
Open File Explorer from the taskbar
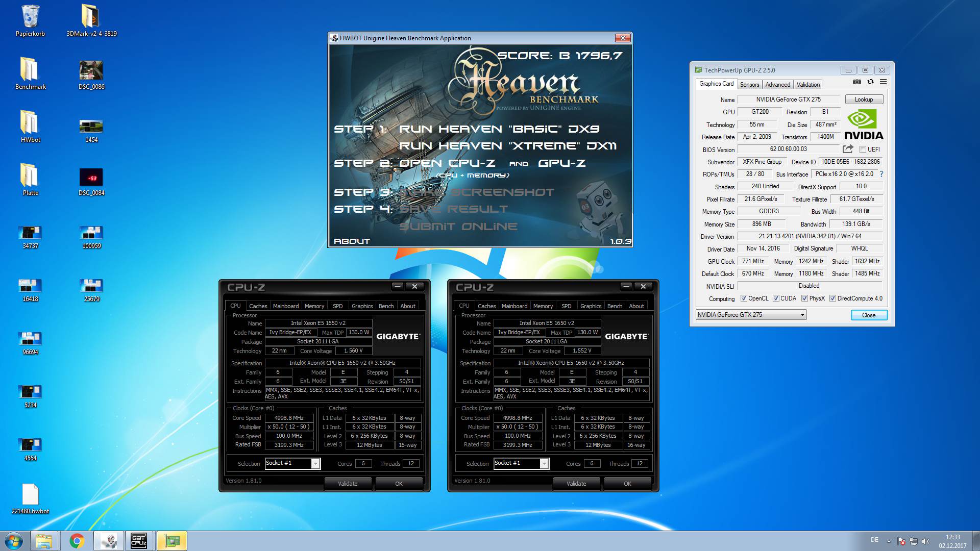point(44,541)
